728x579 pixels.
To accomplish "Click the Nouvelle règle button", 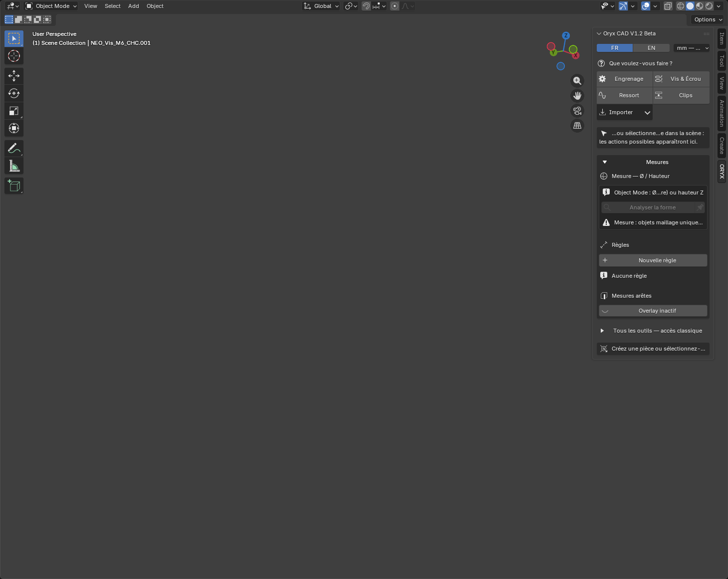I will [653, 260].
